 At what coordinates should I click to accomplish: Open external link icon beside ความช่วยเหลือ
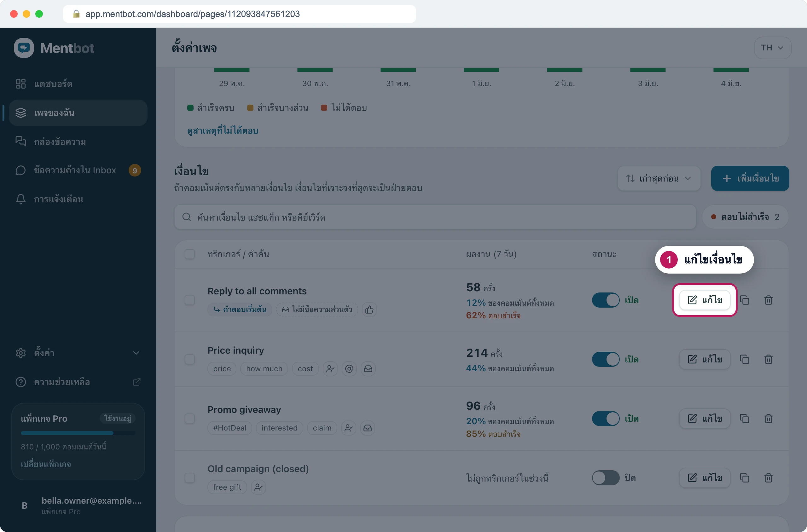[136, 382]
